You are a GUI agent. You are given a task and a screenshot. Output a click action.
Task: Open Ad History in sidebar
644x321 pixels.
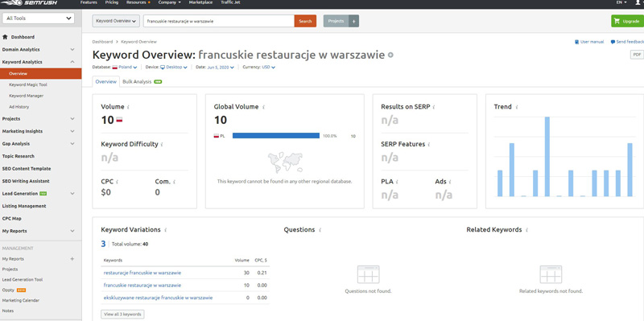19,107
